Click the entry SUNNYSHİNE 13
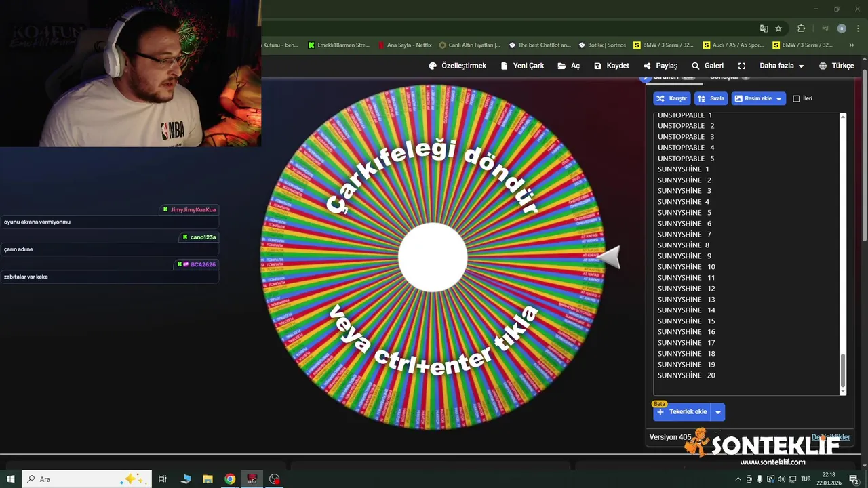This screenshot has height=488, width=868. 686,300
